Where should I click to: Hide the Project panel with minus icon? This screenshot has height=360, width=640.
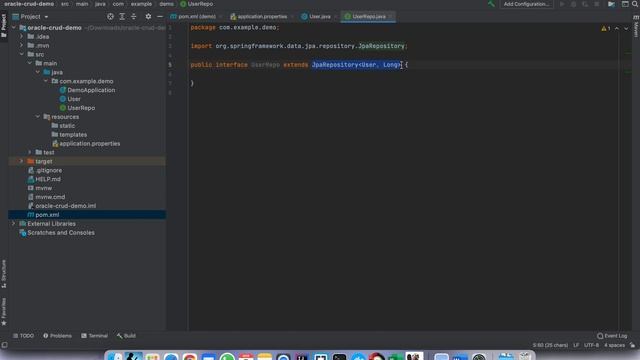[x=160, y=17]
